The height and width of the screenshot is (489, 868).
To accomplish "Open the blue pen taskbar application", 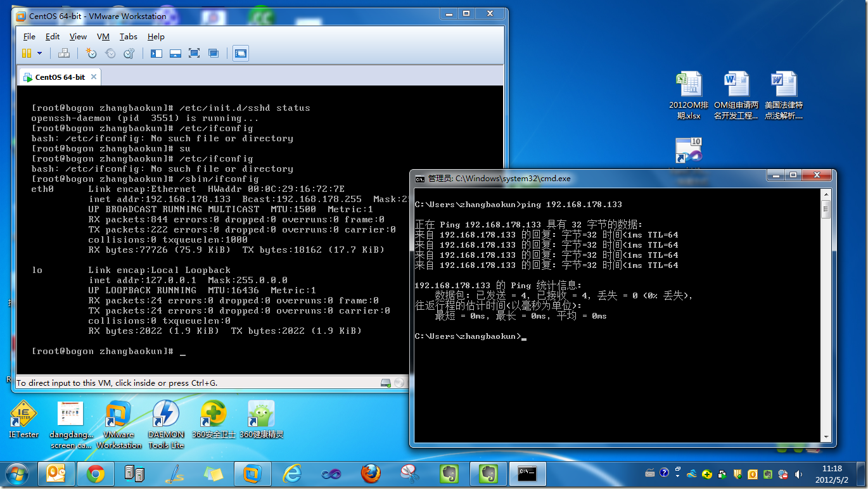I will [174, 473].
